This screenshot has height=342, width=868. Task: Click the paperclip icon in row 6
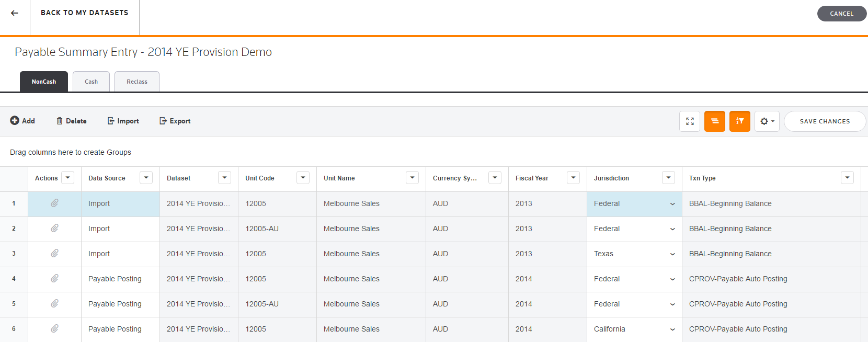pyautogui.click(x=54, y=329)
